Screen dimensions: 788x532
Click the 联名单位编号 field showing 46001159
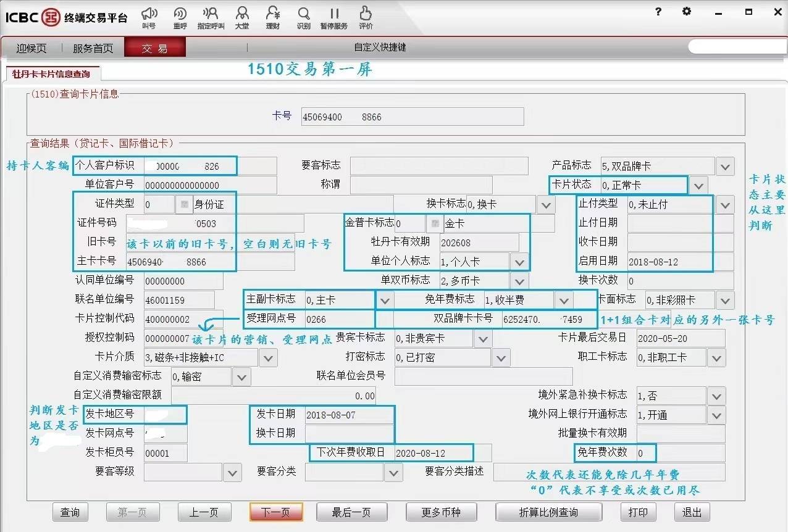[179, 300]
